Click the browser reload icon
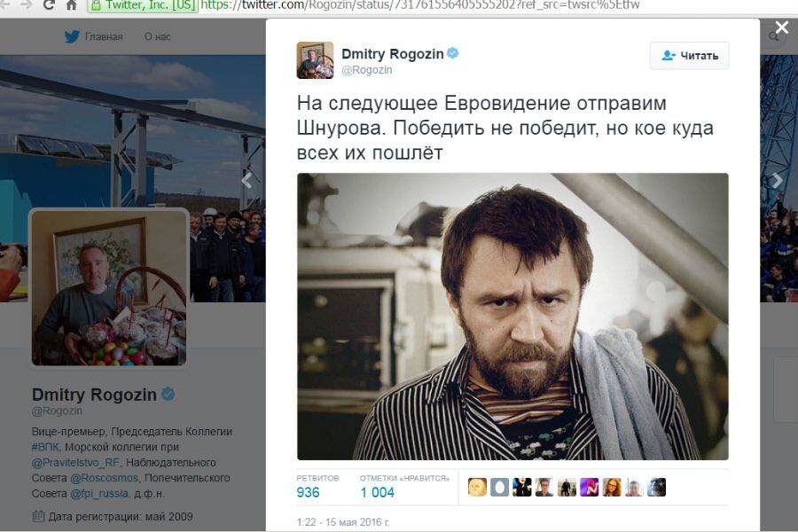The width and height of the screenshot is (798, 532). [x=49, y=4]
